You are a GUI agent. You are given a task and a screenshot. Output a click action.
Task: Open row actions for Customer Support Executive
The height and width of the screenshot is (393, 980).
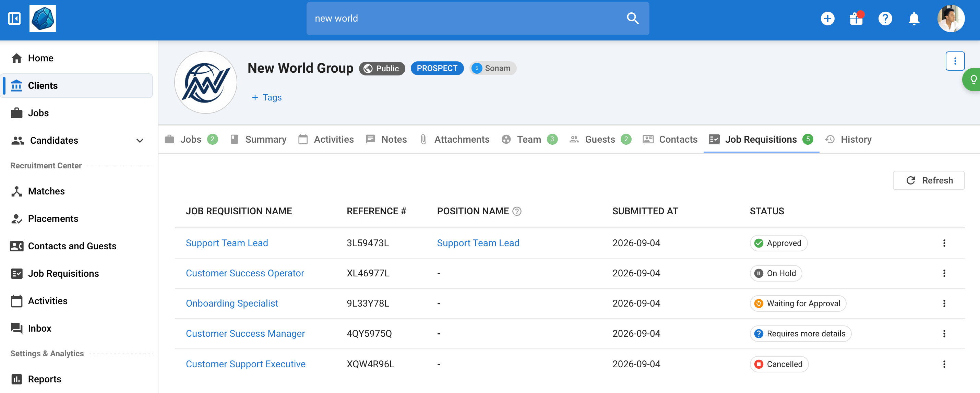(x=944, y=364)
